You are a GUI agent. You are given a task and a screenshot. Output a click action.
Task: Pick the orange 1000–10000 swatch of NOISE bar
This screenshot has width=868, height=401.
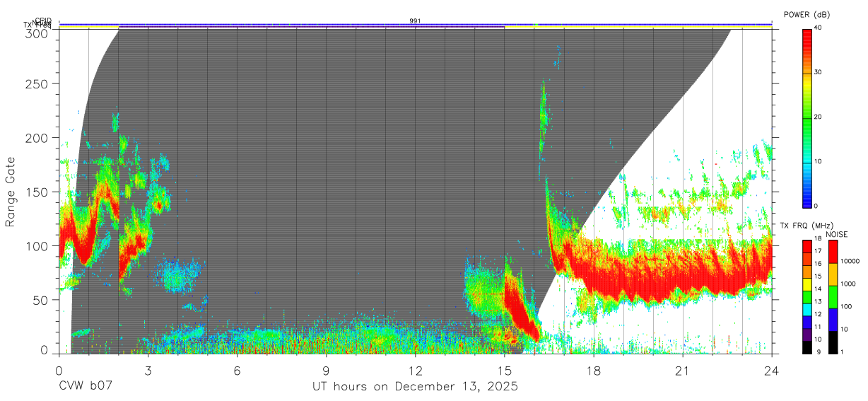[832, 274]
